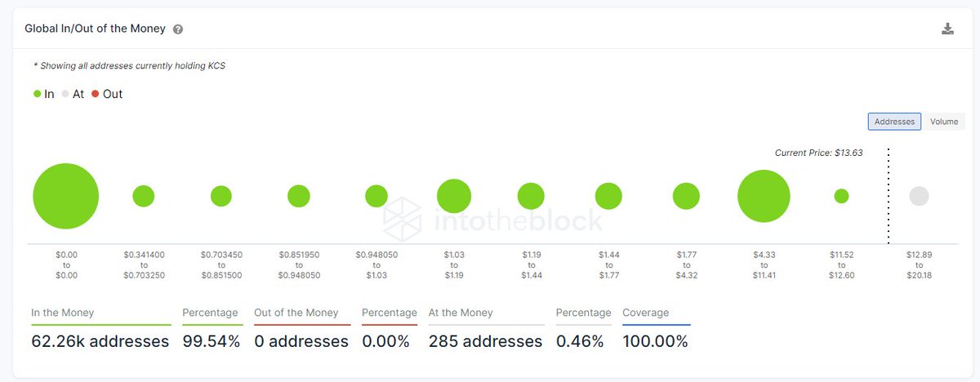
Task: Click the Coverage heading
Action: tap(645, 313)
